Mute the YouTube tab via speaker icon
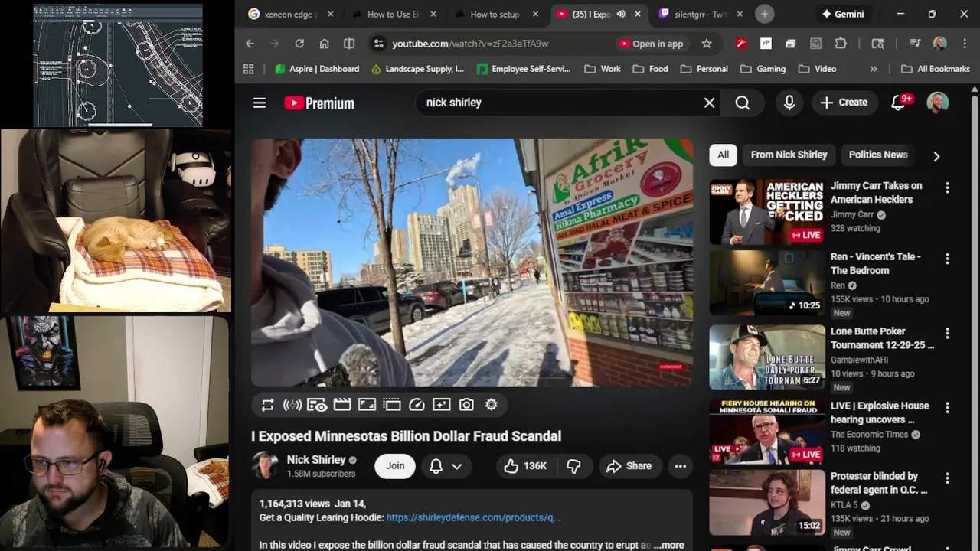Viewport: 980px width, 551px height. [621, 14]
